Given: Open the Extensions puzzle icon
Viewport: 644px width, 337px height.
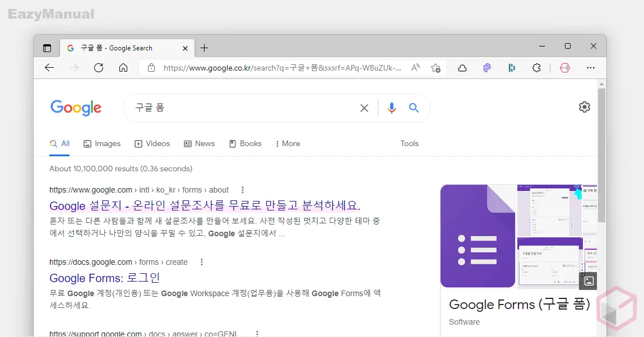Looking at the screenshot, I should pos(536,68).
